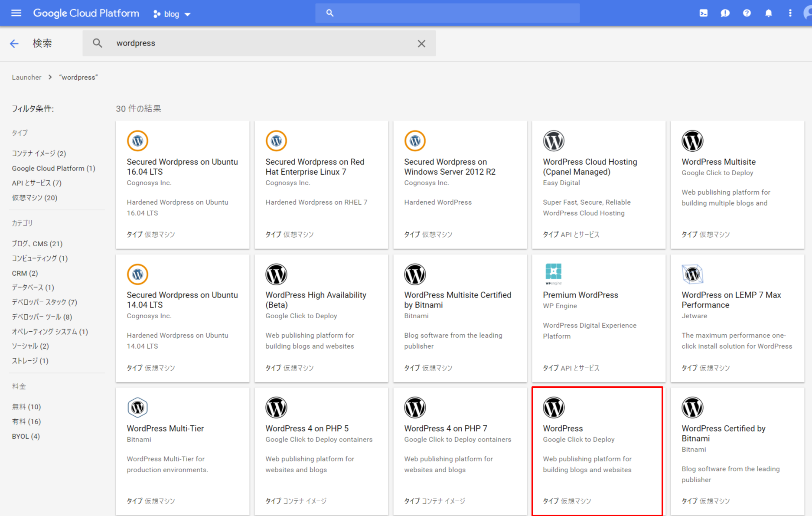Open the three-dot settings menu
The width and height of the screenshot is (812, 516).
pyautogui.click(x=790, y=13)
